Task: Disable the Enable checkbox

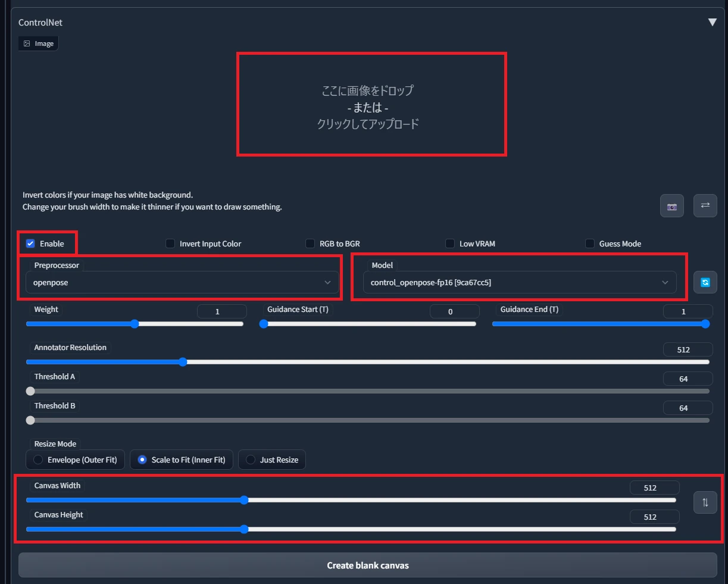Action: coord(30,243)
